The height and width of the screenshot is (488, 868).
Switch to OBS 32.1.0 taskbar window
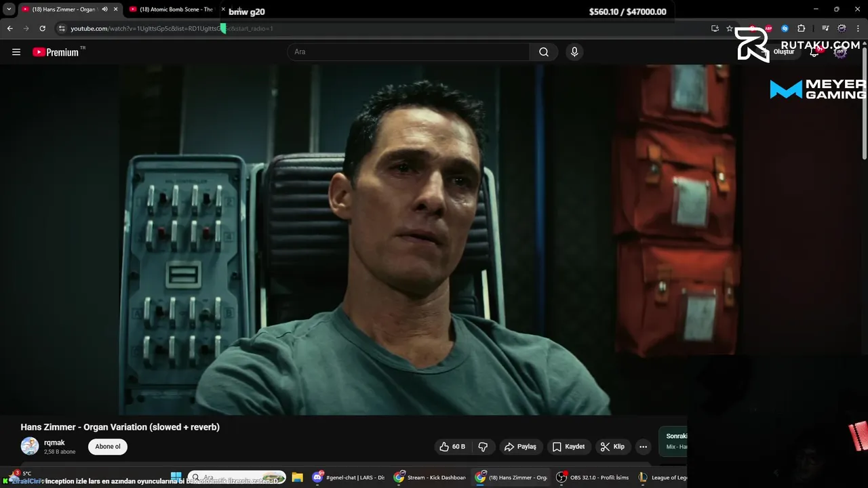point(592,477)
